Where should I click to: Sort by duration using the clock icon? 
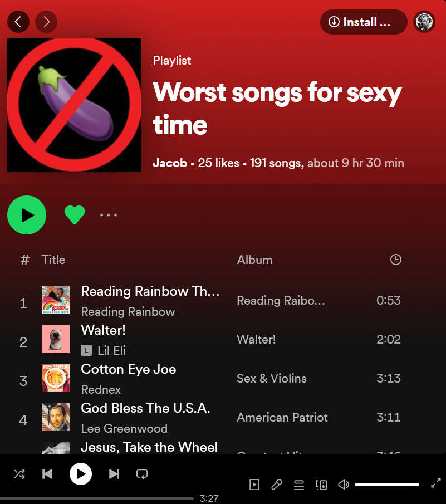pos(395,260)
